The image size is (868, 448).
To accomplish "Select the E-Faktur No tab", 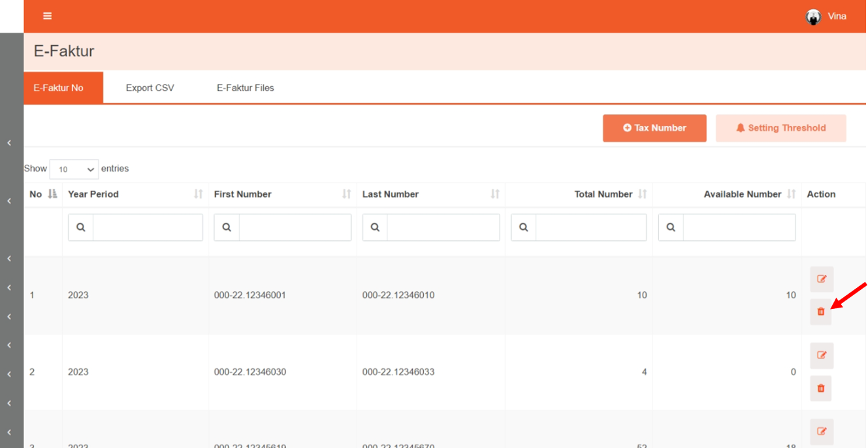I will 59,88.
